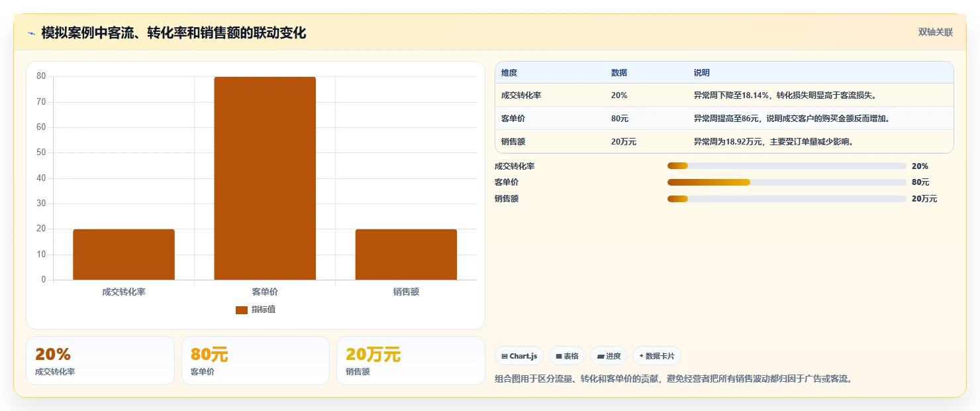Image resolution: width=980 pixels, height=411 pixels.
Task: Click the 数据 column header
Action: click(x=619, y=72)
